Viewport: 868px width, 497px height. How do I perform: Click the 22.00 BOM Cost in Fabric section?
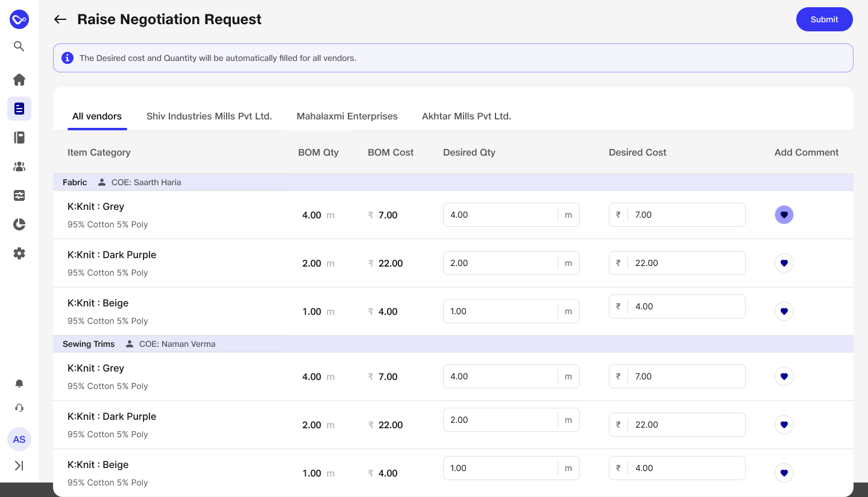(391, 264)
